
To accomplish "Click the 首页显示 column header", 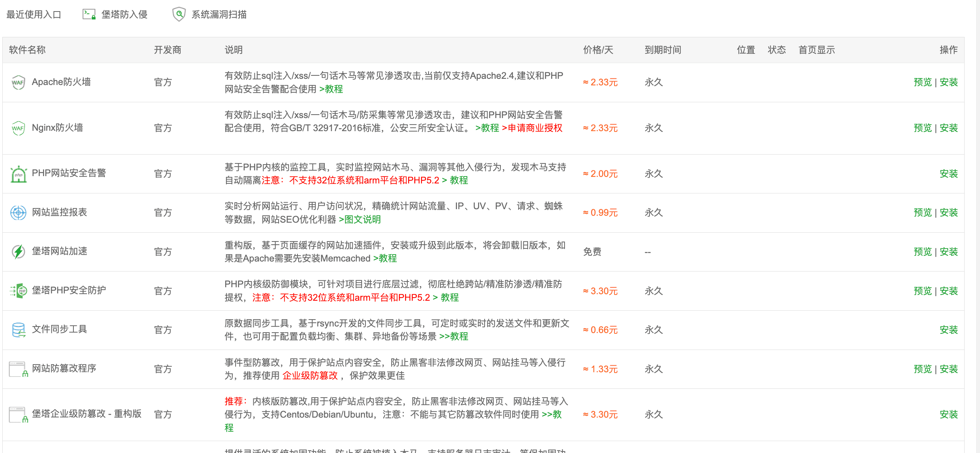I will click(817, 50).
